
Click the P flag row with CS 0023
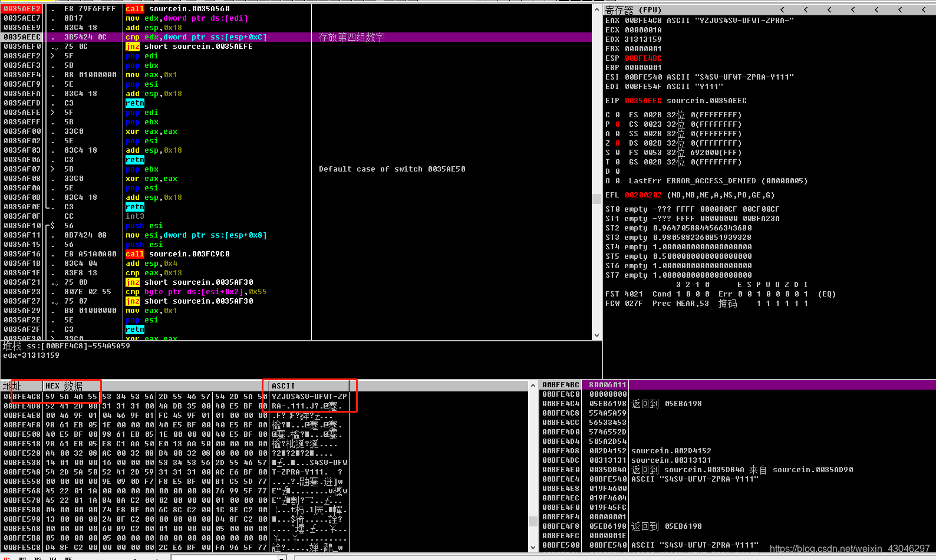(x=673, y=124)
